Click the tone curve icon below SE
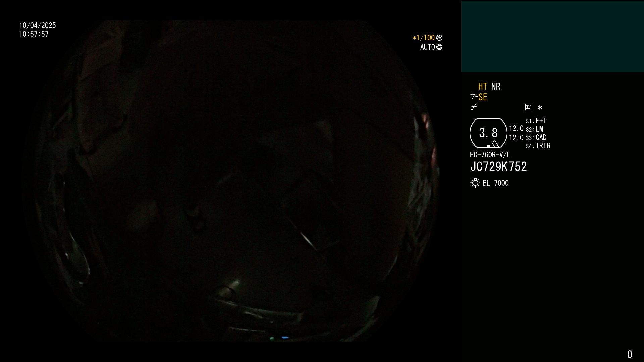 coord(474,107)
